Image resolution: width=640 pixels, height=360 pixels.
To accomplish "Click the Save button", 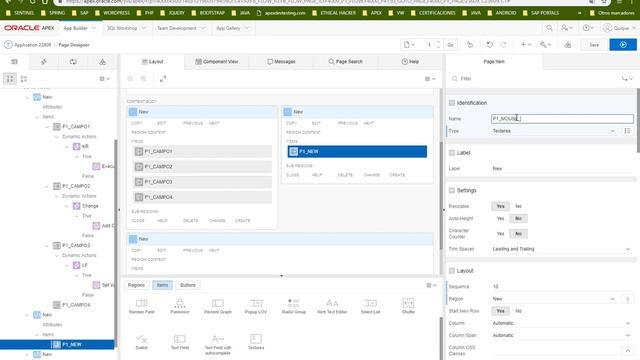I will tap(594, 44).
